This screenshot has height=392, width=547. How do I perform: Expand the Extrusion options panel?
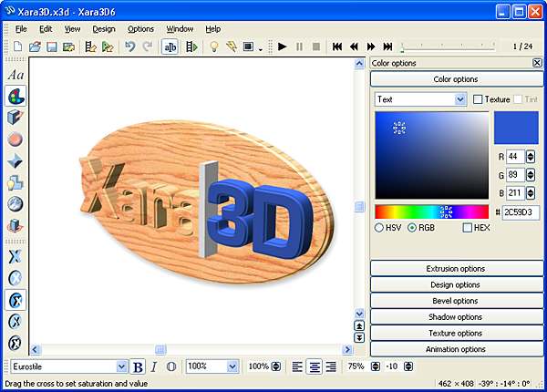(456, 269)
